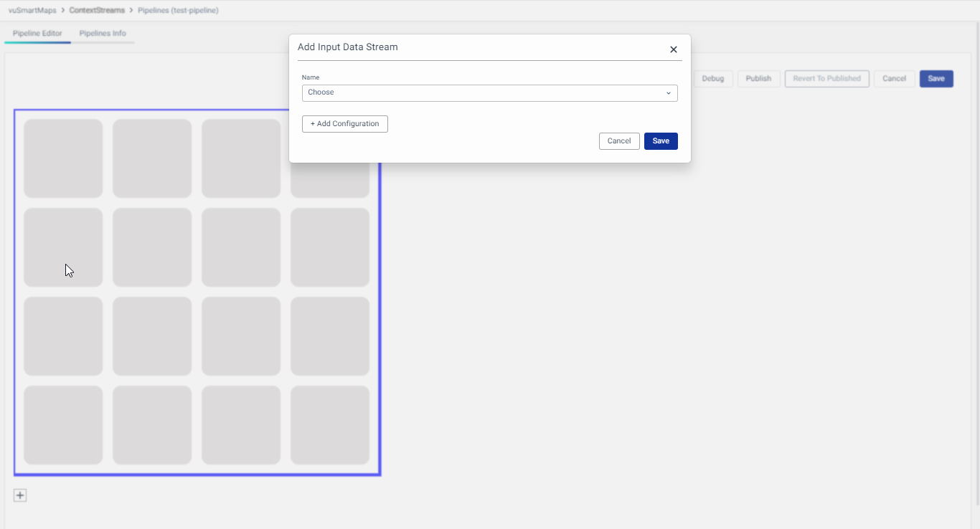The image size is (980, 529).
Task: Go to vuSmartMaps in the breadcrumb
Action: click(32, 11)
